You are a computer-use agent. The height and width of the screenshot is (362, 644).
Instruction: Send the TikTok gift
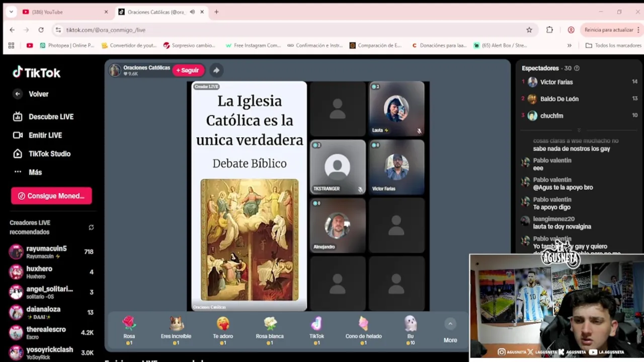click(x=316, y=330)
